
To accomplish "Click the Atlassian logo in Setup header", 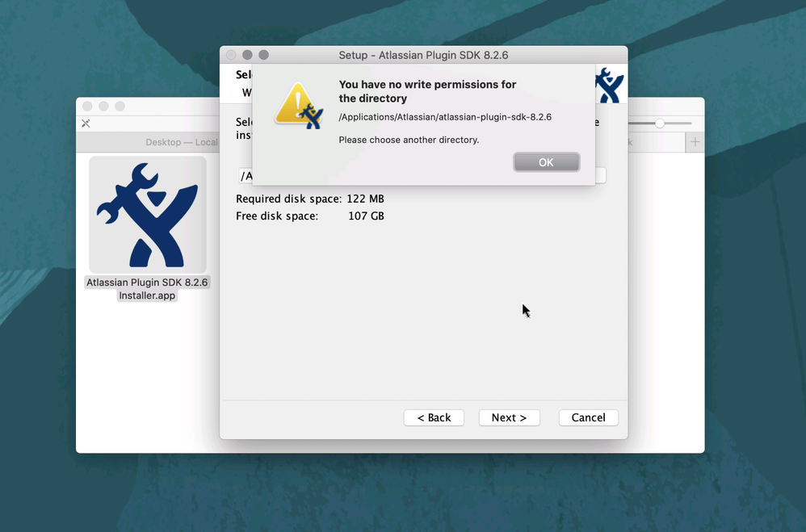I will click(610, 85).
